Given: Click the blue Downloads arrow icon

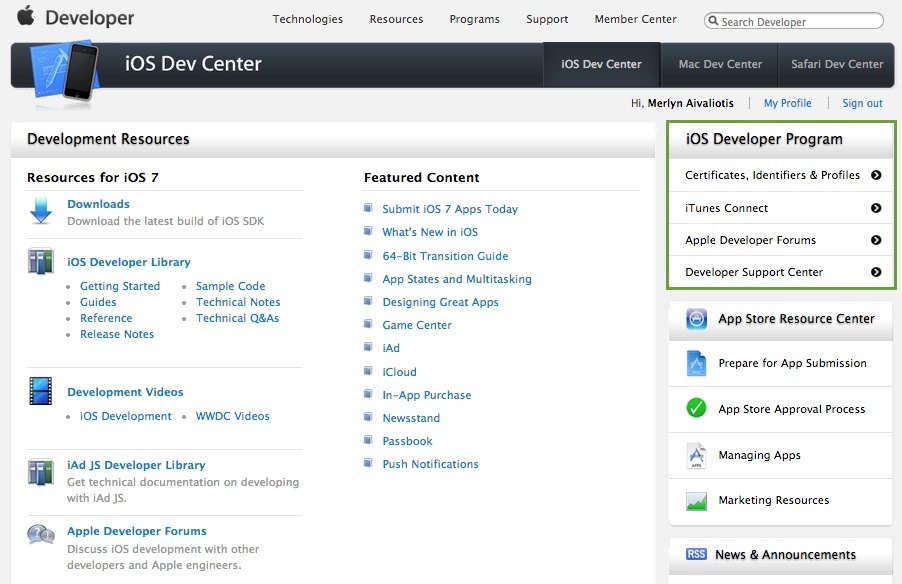Looking at the screenshot, I should click(41, 210).
